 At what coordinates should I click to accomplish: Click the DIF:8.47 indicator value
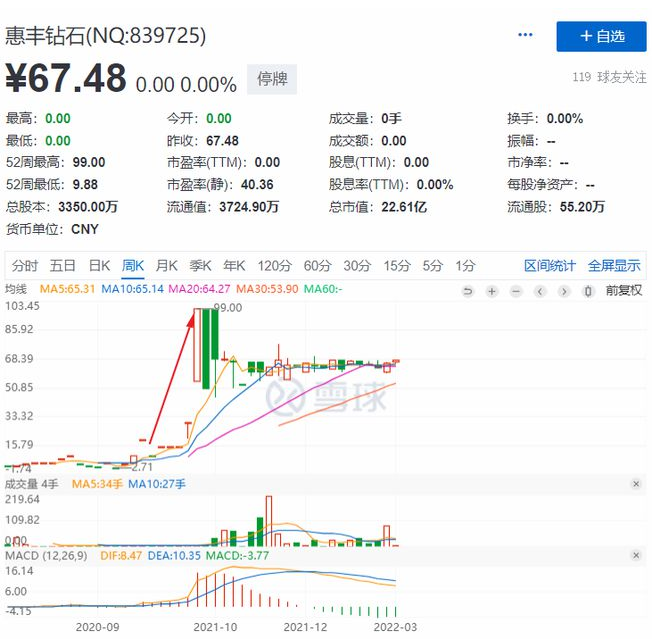[121, 555]
